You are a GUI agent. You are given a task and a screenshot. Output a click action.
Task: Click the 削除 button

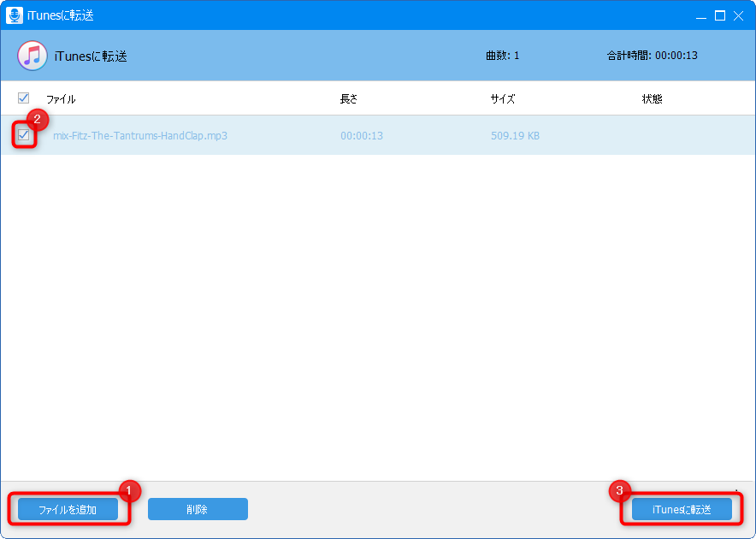tap(198, 509)
